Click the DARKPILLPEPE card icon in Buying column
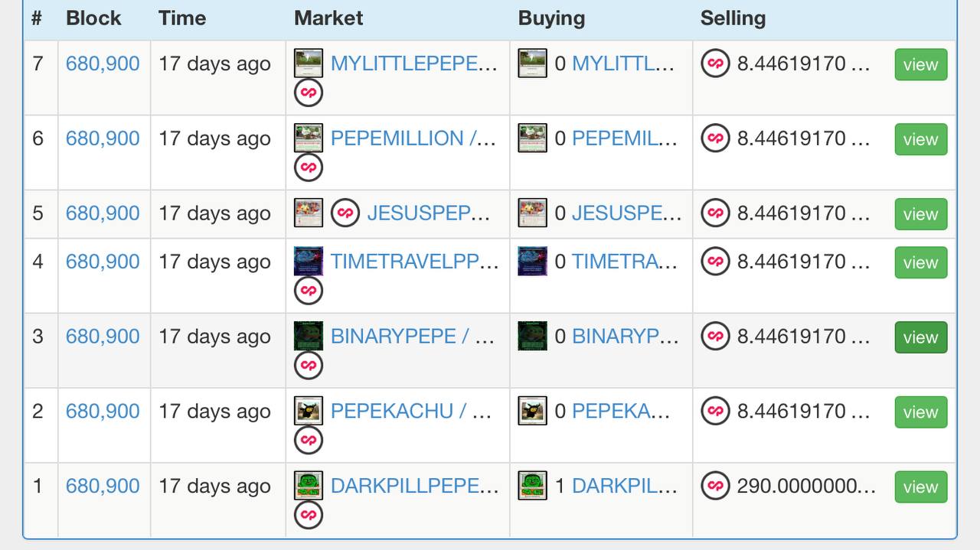This screenshot has height=550, width=980. tap(532, 486)
